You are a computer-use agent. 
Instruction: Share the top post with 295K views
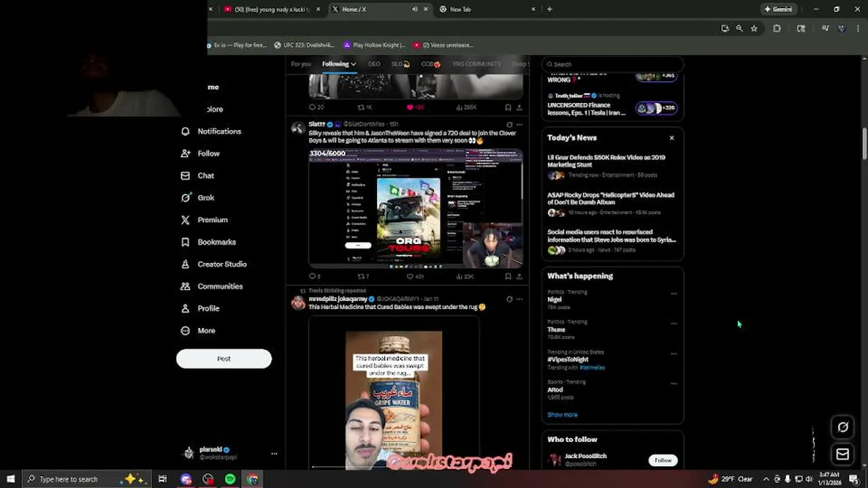click(519, 107)
